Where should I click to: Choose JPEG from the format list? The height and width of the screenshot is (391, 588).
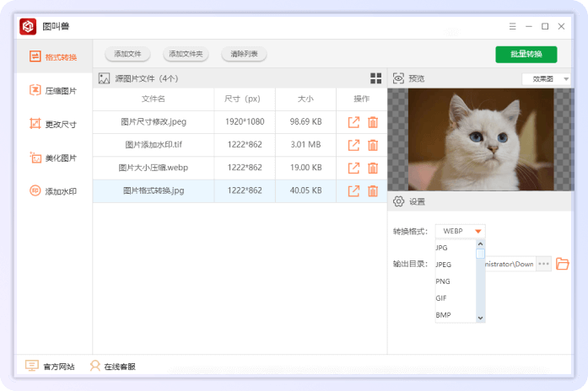click(x=456, y=265)
